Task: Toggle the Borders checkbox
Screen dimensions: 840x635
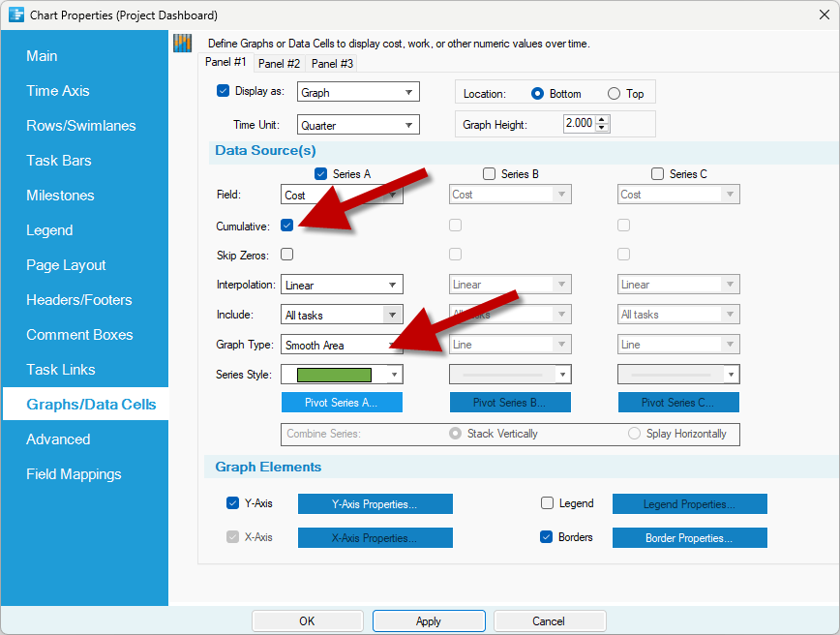Action: click(547, 536)
